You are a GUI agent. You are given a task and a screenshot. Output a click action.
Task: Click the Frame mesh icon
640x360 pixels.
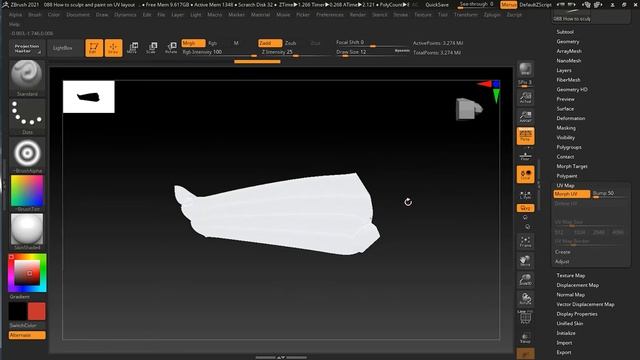(525, 242)
